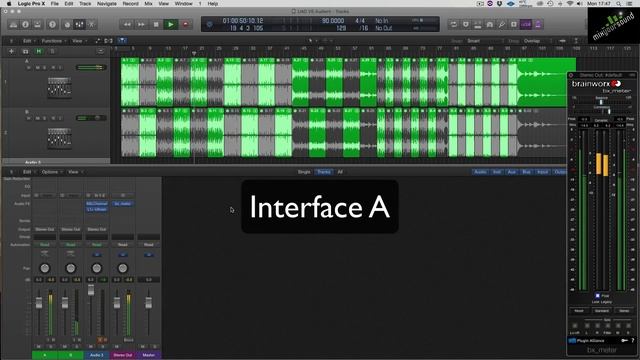This screenshot has width=640, height=360.
Task: Click the Count-in purple button
Action: 526,24
